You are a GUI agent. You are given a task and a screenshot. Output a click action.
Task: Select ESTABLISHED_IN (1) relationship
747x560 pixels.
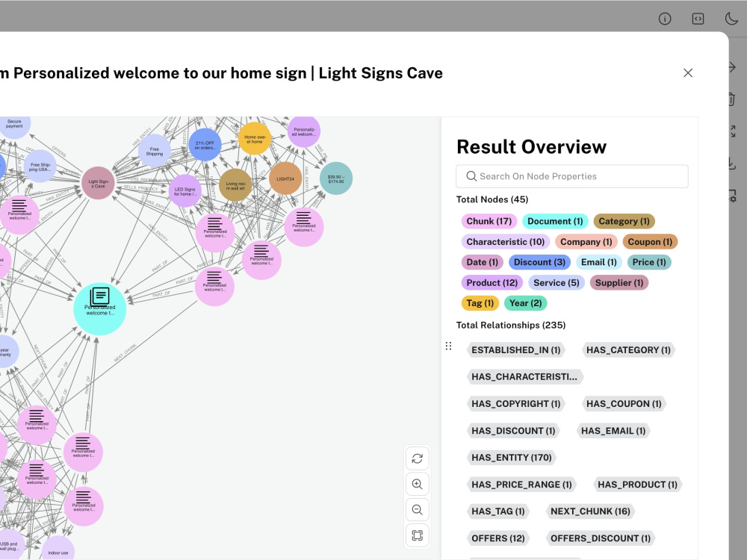point(515,350)
